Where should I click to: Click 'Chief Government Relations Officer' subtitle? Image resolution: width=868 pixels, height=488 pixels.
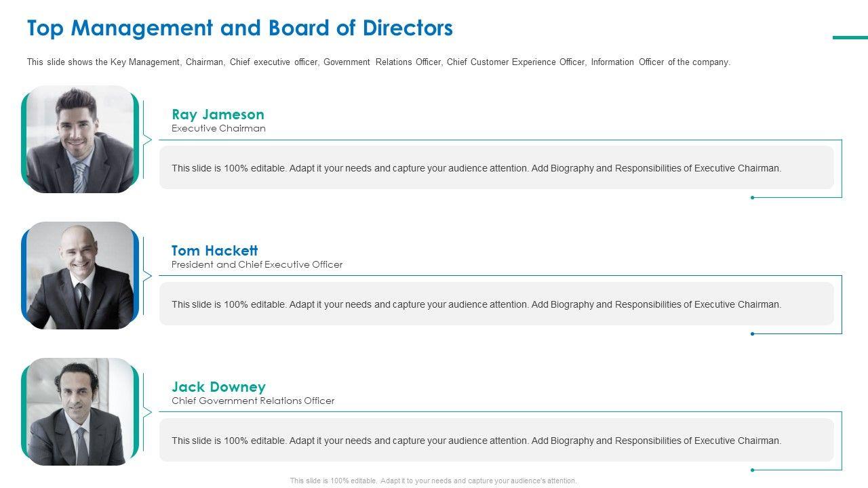click(x=253, y=401)
